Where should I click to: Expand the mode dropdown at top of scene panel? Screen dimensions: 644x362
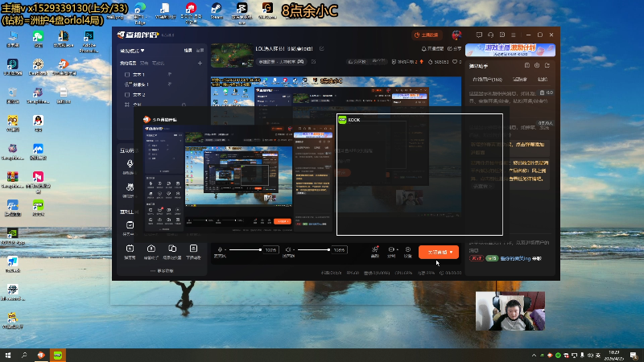pos(132,51)
